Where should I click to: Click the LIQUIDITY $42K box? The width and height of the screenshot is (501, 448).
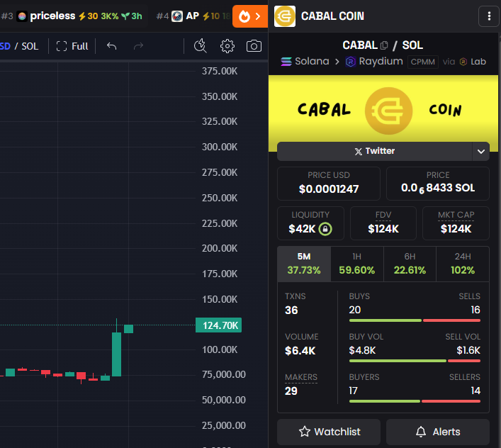click(310, 223)
